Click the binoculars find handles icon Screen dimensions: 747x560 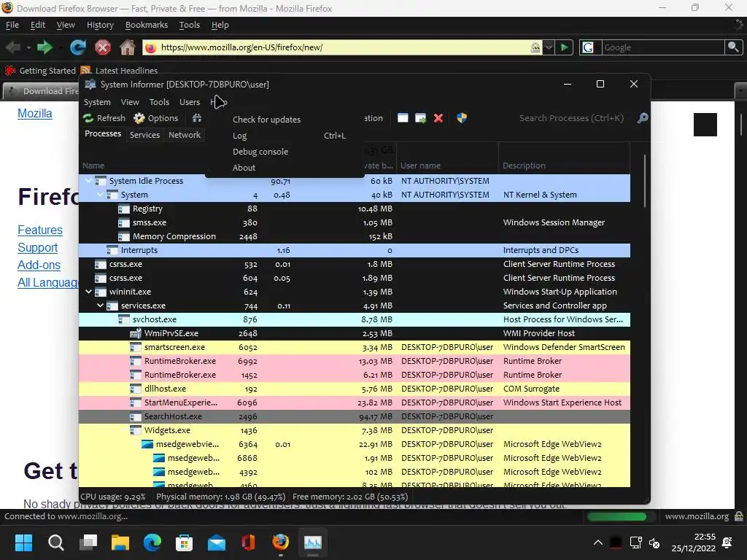coord(197,118)
